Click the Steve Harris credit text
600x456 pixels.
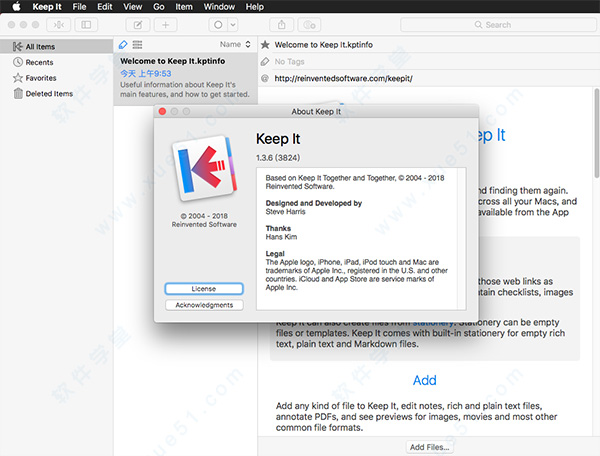click(x=285, y=212)
